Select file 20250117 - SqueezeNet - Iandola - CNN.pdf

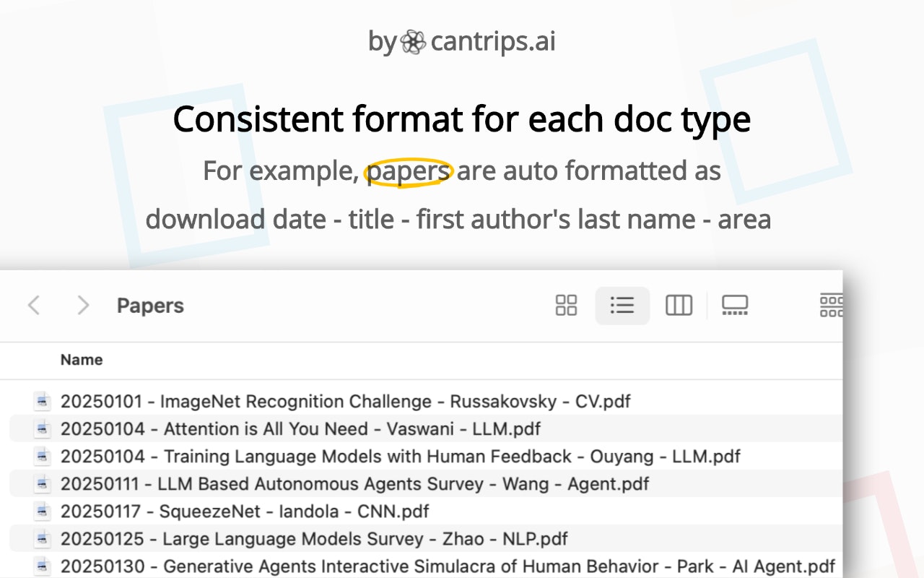point(245,511)
